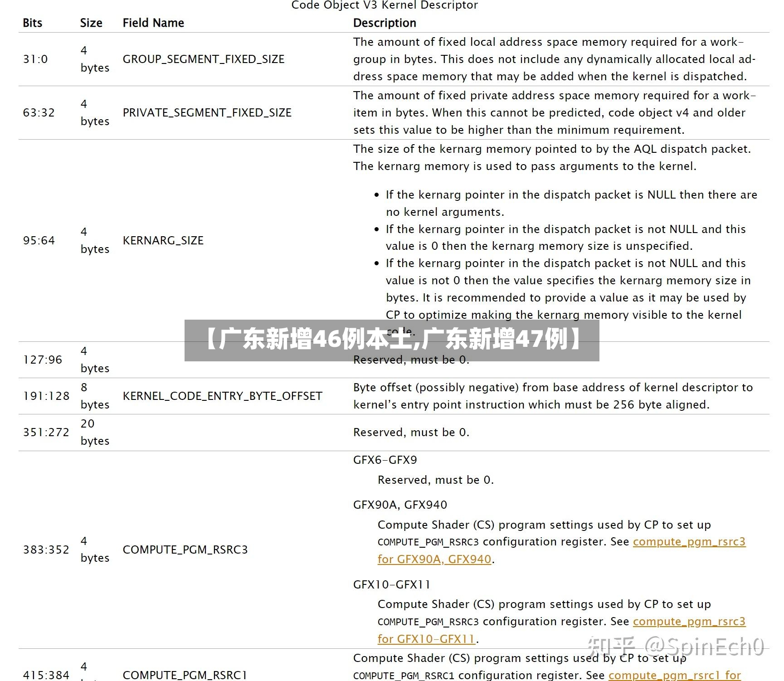Click the Field Name column header
Image resolution: width=784 pixels, height=681 pixels.
153,23
